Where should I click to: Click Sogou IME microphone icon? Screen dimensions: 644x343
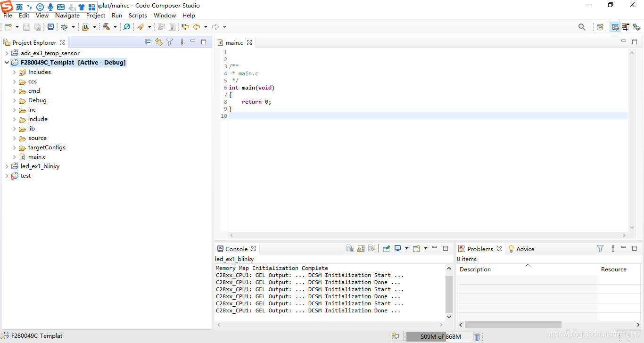50,7
